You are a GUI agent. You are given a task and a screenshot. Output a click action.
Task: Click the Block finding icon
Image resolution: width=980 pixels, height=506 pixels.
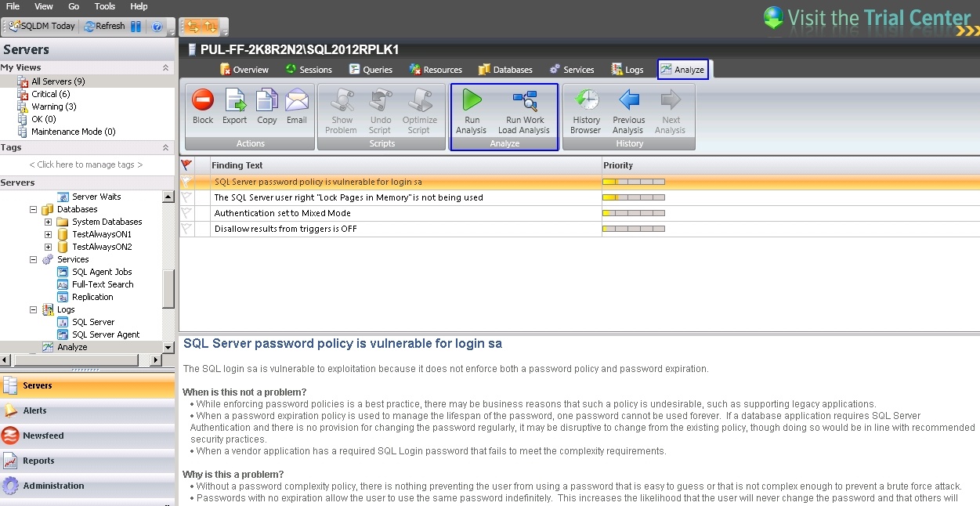coord(203,99)
